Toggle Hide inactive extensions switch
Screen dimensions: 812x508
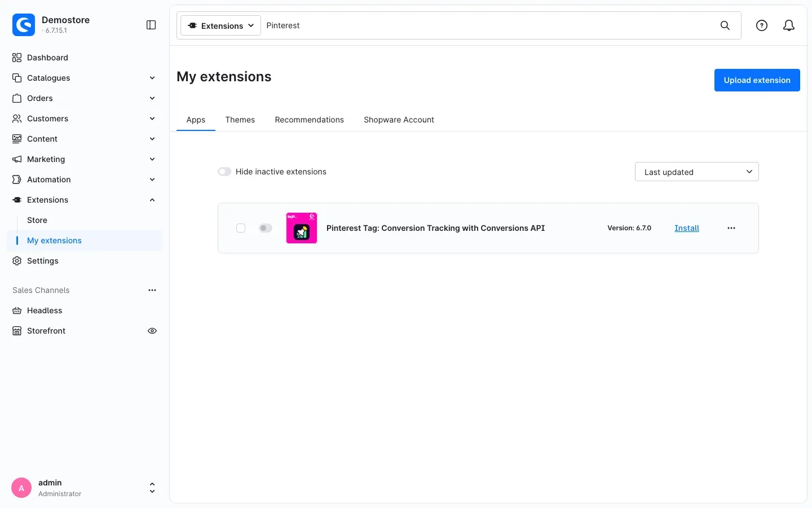click(x=224, y=172)
